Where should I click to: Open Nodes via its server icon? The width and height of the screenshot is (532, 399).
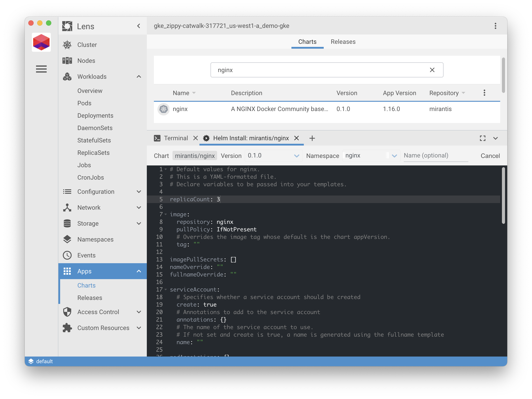(67, 61)
